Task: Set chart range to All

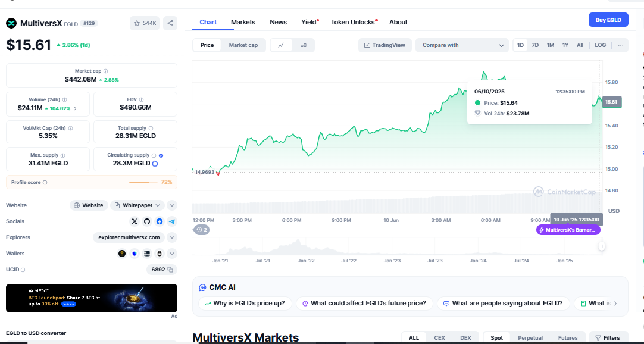Action: click(580, 45)
